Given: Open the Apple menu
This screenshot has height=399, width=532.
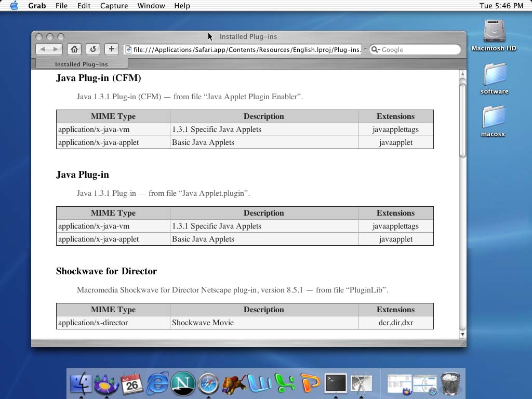Looking at the screenshot, I should coord(14,6).
